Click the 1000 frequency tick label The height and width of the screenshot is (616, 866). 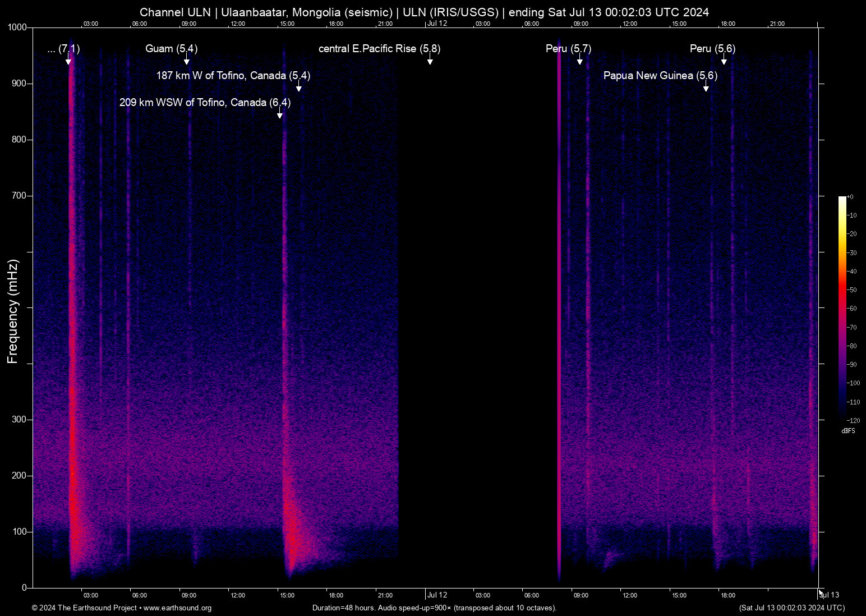click(x=16, y=26)
